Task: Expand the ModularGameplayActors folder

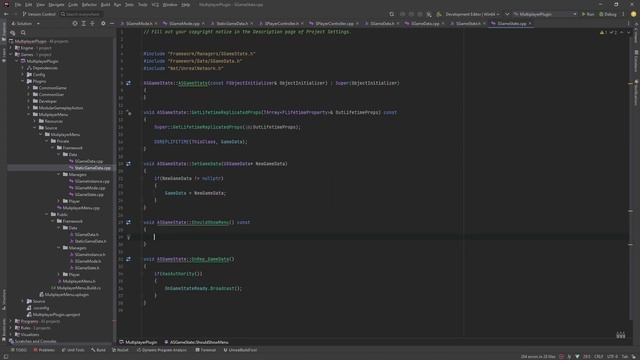Action: pos(29,108)
